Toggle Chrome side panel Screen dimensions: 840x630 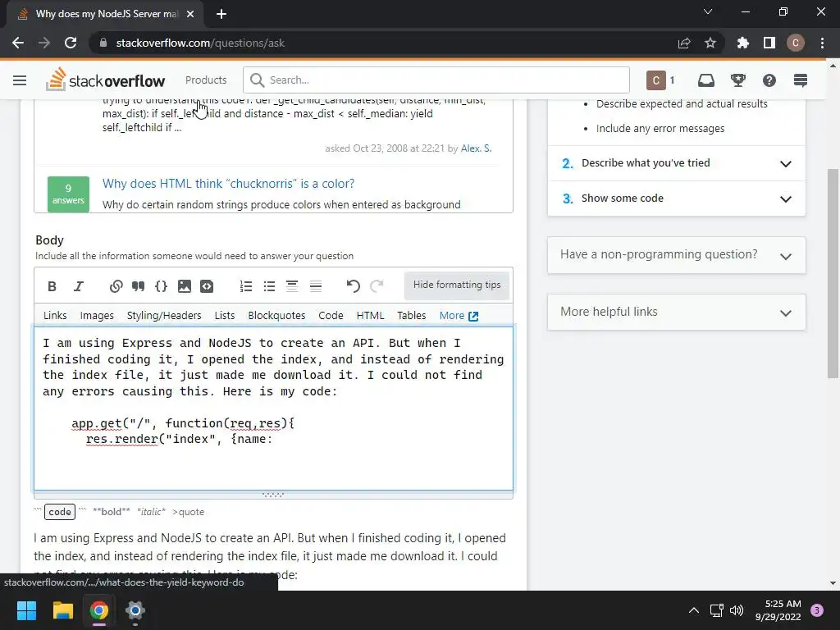769,43
